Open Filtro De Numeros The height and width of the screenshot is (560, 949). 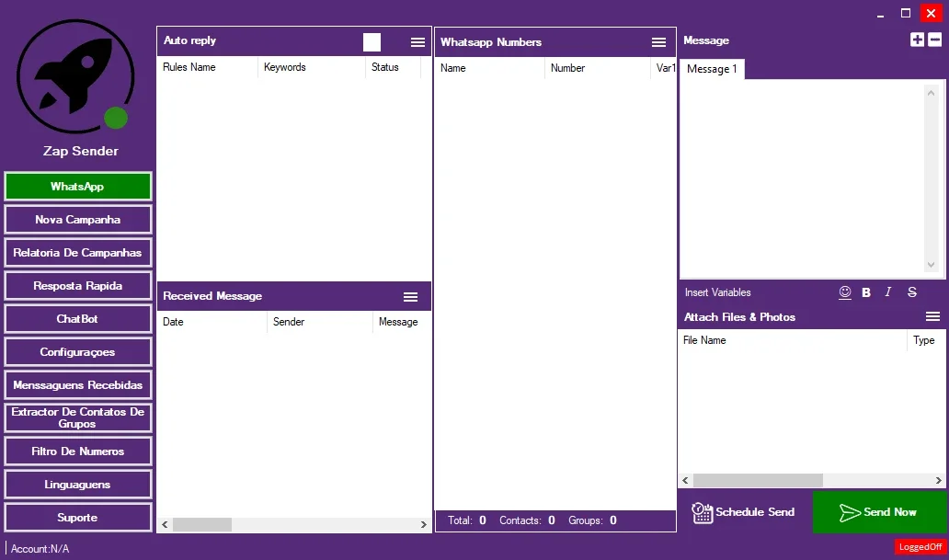tap(77, 451)
